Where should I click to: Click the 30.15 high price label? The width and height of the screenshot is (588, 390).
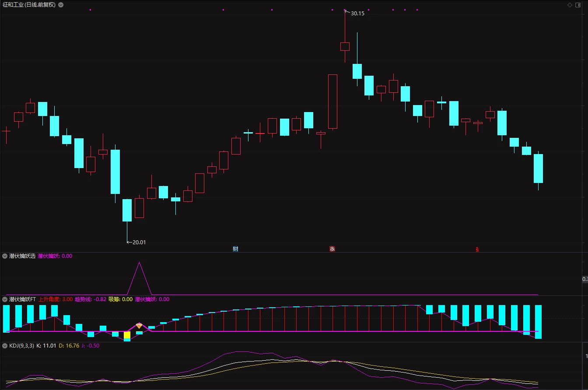click(x=357, y=14)
